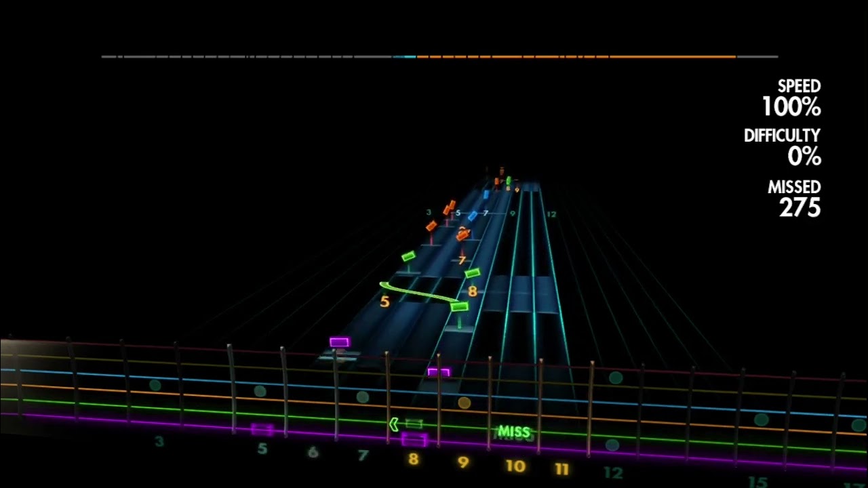
Task: Click the orange number 8 on the note highway
Action: click(473, 291)
